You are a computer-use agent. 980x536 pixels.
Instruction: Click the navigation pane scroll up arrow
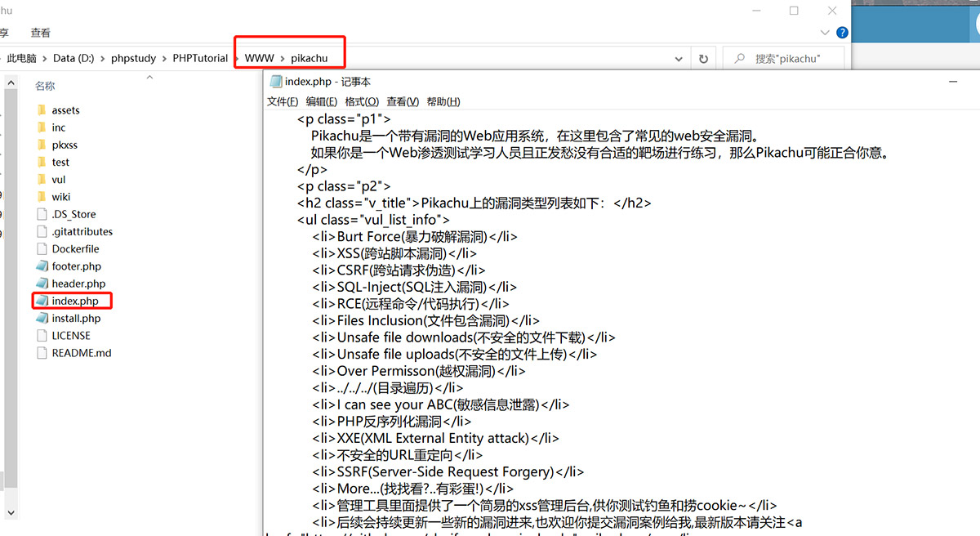coord(11,84)
